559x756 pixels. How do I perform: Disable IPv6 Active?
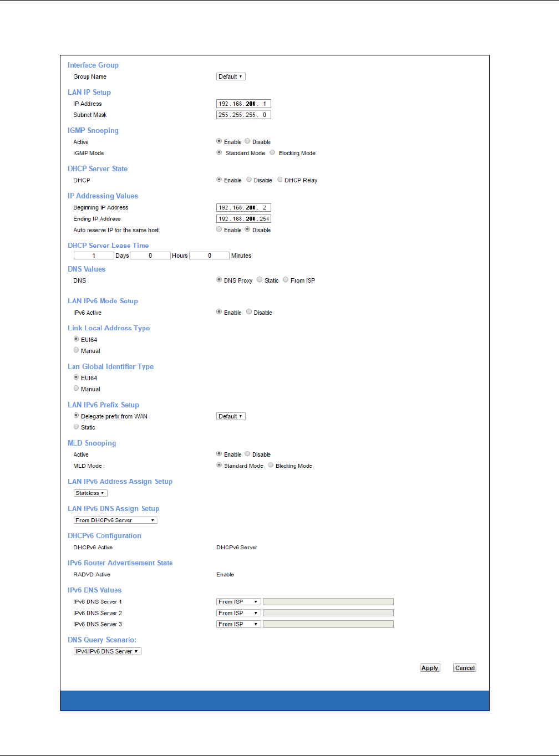tap(249, 312)
